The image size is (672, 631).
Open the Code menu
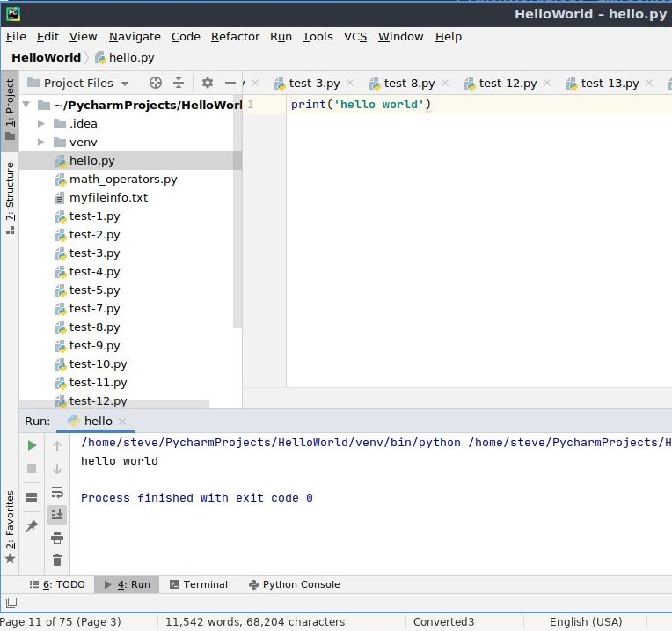[x=186, y=37]
